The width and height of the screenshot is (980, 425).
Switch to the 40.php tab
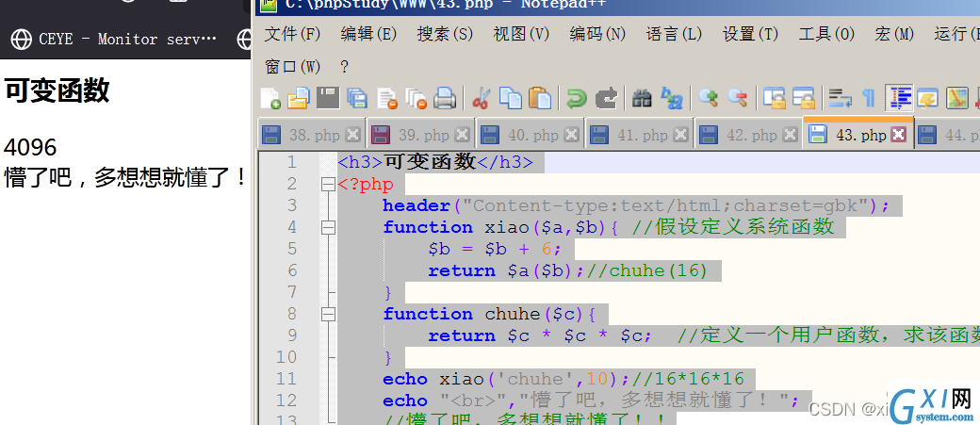(x=530, y=135)
